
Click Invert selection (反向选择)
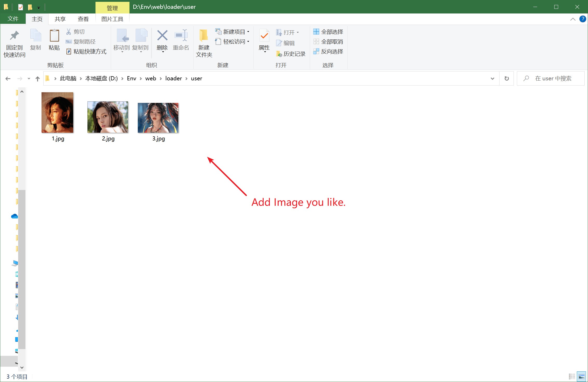(x=328, y=52)
